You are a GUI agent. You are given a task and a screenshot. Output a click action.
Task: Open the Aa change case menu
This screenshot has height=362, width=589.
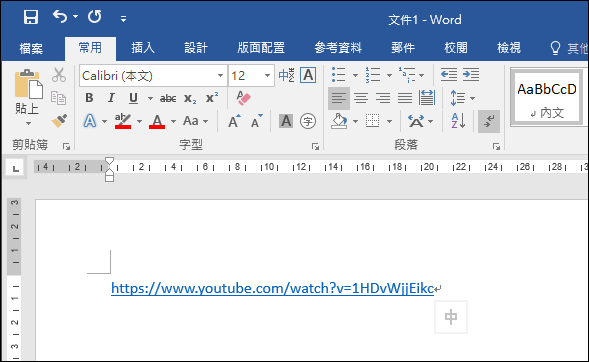(x=195, y=121)
